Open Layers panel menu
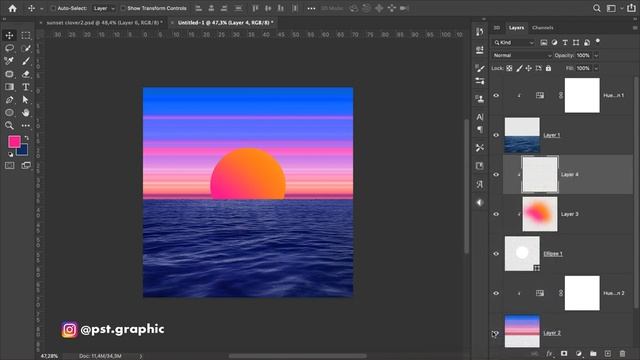640x360 pixels. click(635, 28)
